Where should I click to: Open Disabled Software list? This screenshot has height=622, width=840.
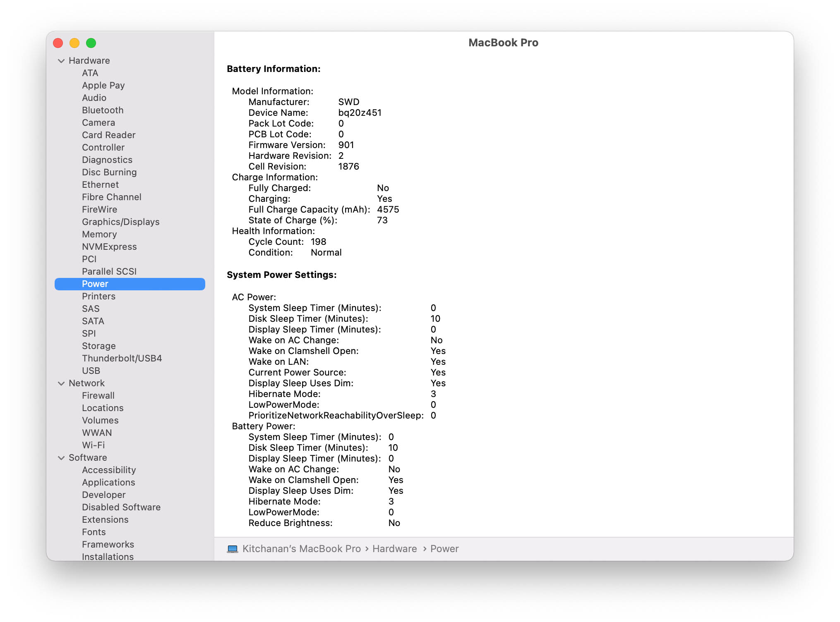(121, 507)
